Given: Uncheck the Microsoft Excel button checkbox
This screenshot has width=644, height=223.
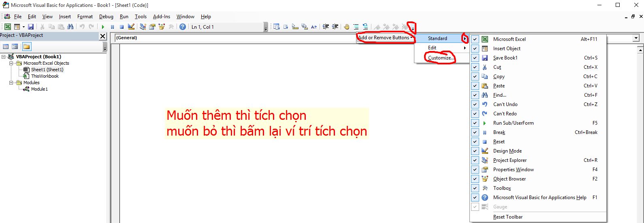Looking at the screenshot, I should [475, 39].
